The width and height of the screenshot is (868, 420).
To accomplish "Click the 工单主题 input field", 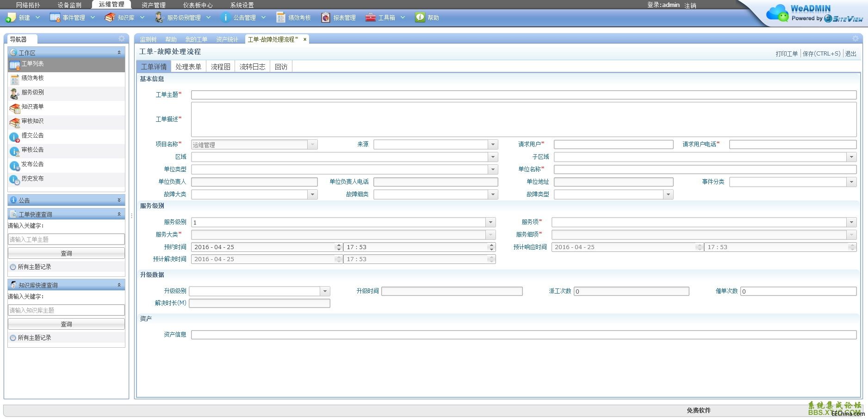I will [x=523, y=95].
